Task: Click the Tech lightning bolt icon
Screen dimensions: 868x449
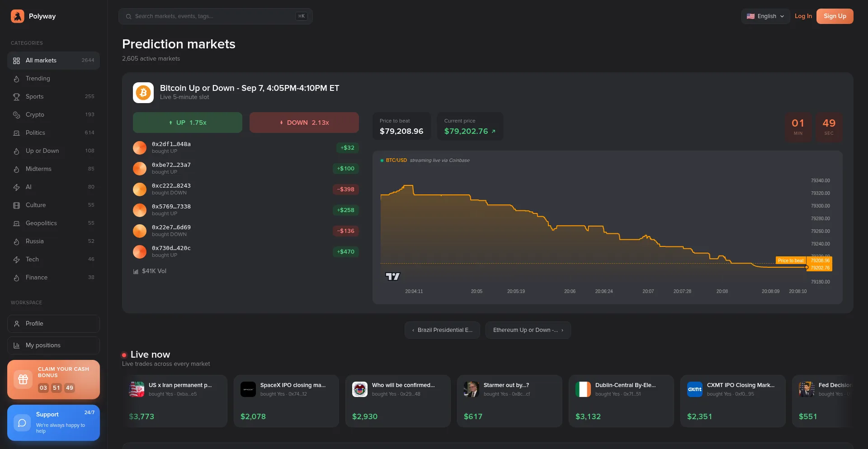Action: click(x=17, y=260)
